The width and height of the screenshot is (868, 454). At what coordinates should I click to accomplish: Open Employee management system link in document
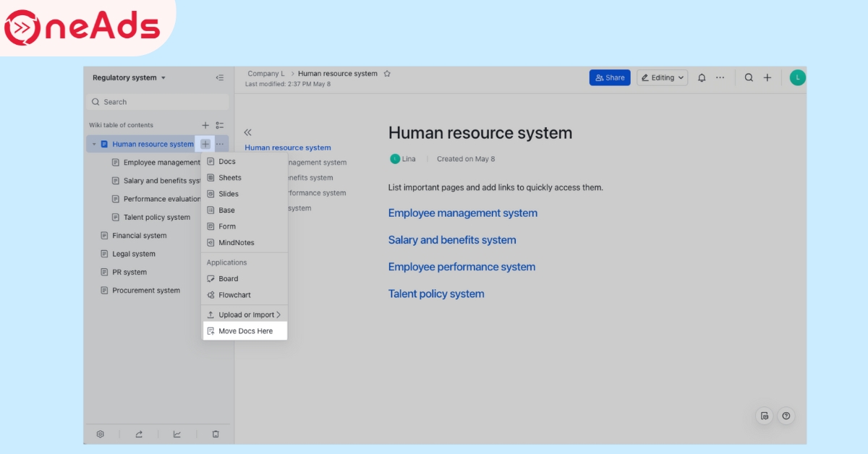pos(463,213)
